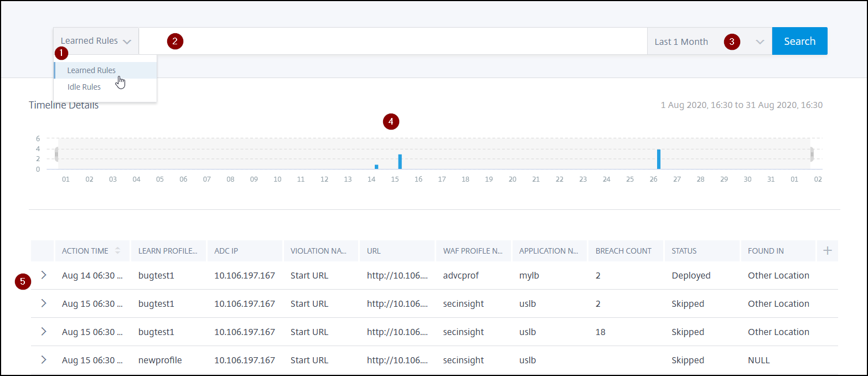Click the Application Name column header
This screenshot has width=868, height=376.
[550, 251]
